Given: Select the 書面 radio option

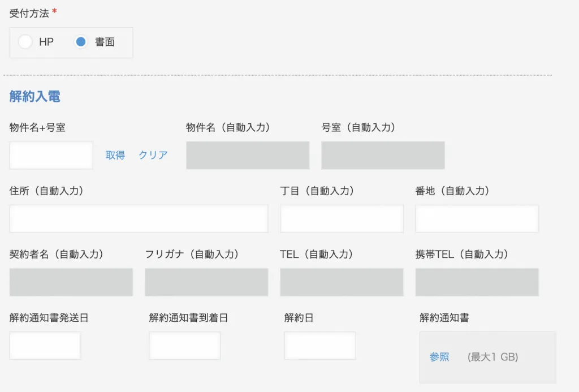Looking at the screenshot, I should pyautogui.click(x=81, y=42).
